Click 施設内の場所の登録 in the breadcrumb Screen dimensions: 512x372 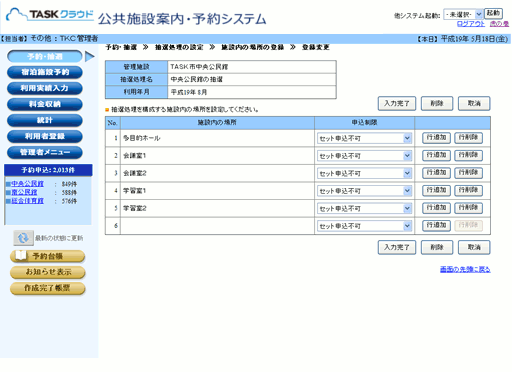pos(253,47)
